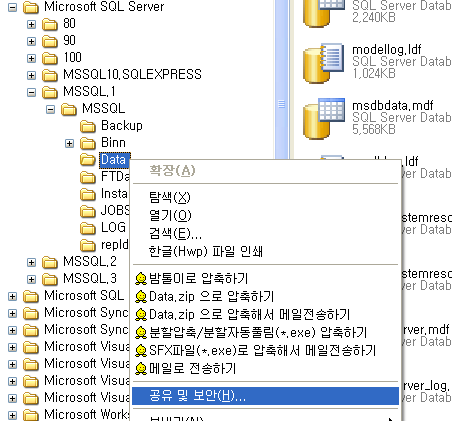Viewport: 452px width, 421px height.
Task: Click the modellog.ldf file name
Action: coord(387,50)
